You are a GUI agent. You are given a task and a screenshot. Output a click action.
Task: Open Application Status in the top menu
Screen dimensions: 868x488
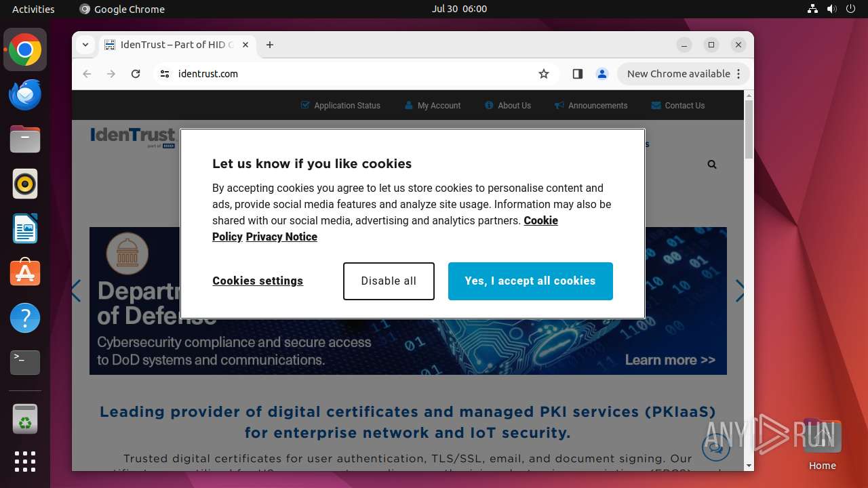[340, 106]
